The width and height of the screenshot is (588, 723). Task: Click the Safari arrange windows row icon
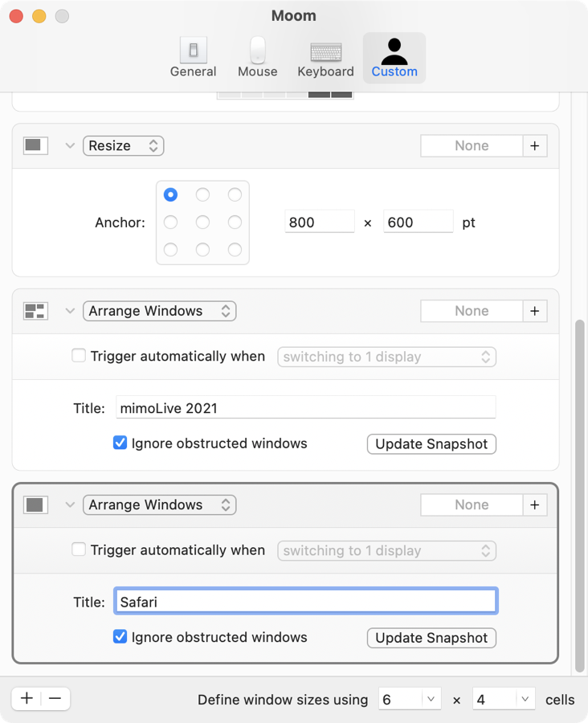tap(35, 504)
